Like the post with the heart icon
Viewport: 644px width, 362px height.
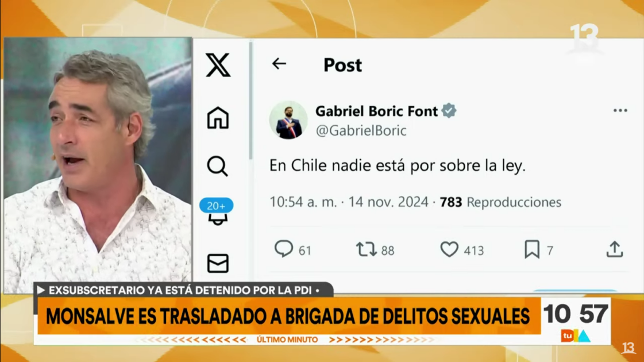[x=449, y=249]
